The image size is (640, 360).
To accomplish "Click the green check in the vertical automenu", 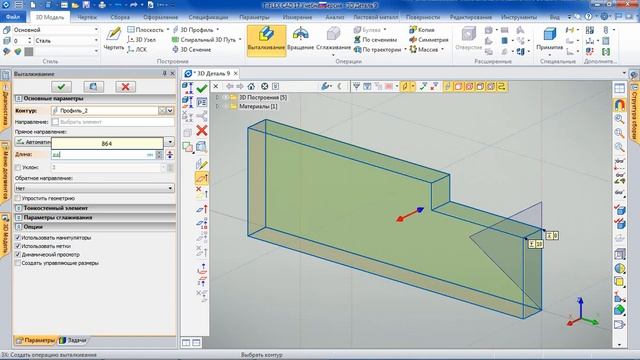I will [x=202, y=88].
